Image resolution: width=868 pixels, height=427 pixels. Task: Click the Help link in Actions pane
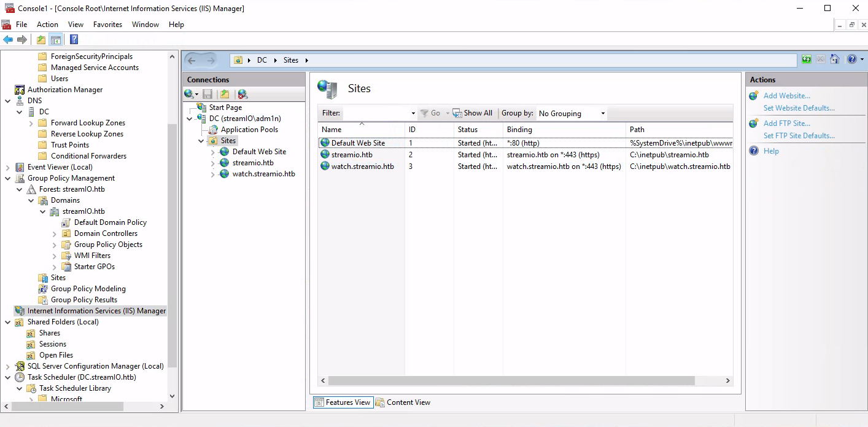pyautogui.click(x=771, y=151)
